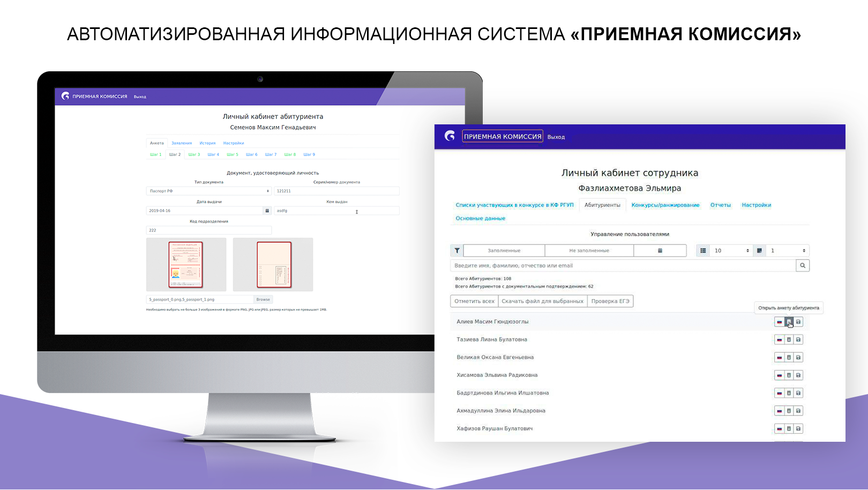This screenshot has width=868, height=490.
Task: Open the form icon for Великая Оксана Евгеньевна
Action: (789, 358)
